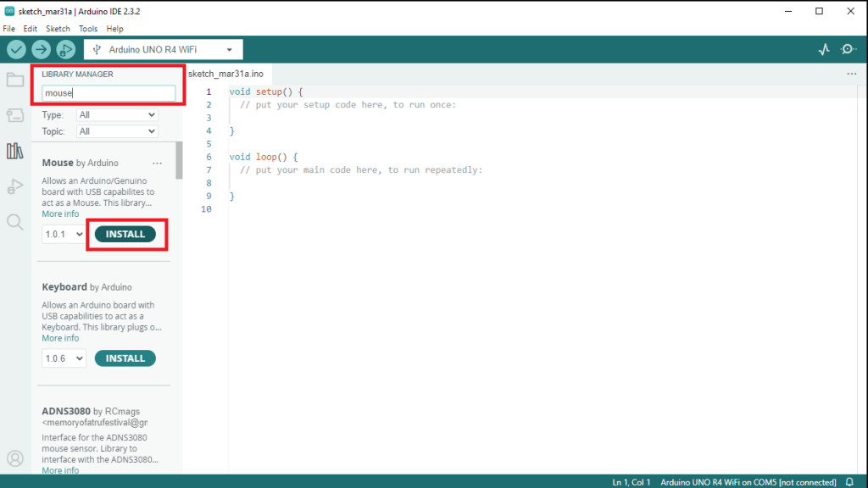Open the library Type filter dropdown
Image resolution: width=868 pixels, height=488 pixels.
coord(117,114)
